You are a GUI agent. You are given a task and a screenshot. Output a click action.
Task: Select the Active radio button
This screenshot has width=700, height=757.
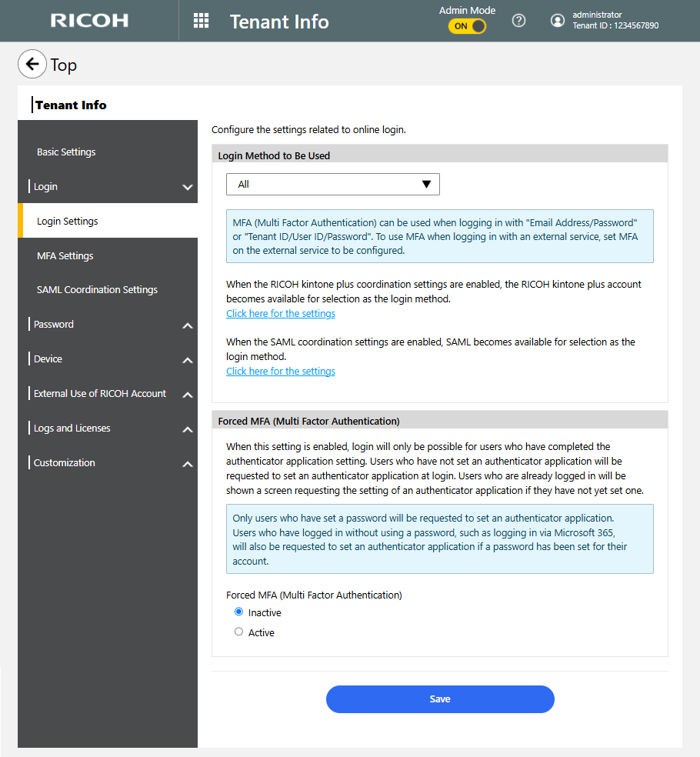pyautogui.click(x=238, y=632)
